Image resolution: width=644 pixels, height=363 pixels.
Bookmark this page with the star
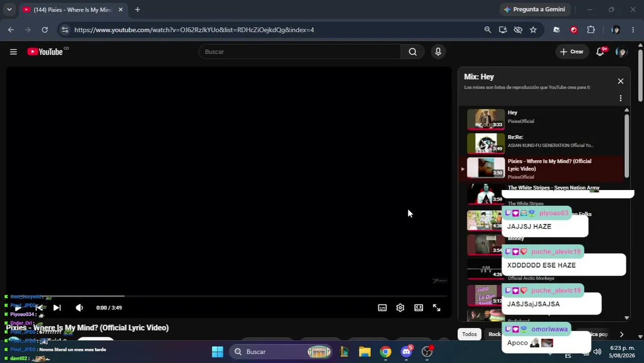(x=533, y=30)
